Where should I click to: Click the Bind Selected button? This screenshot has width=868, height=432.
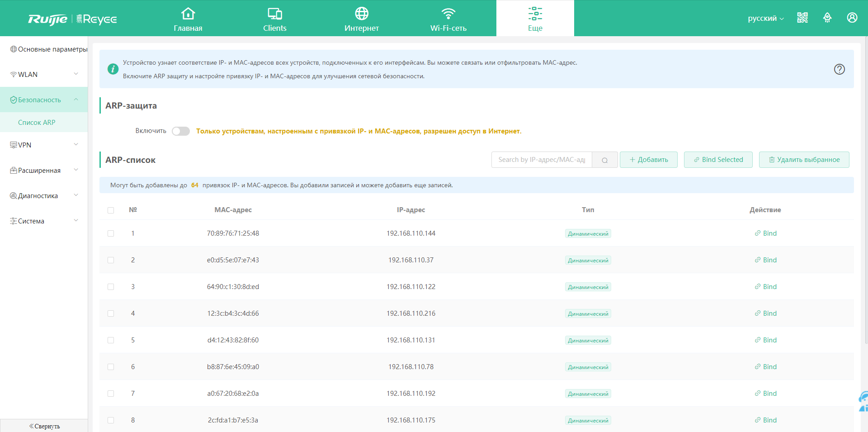(718, 160)
